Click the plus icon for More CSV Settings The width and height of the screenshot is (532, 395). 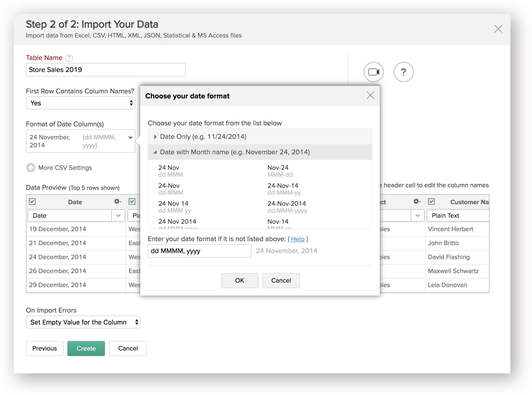coord(30,167)
